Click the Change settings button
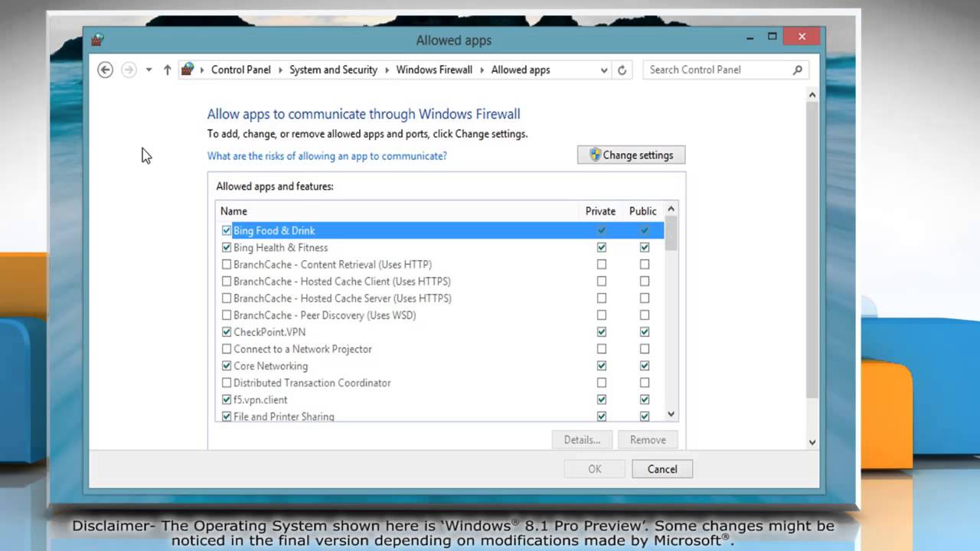 click(632, 155)
